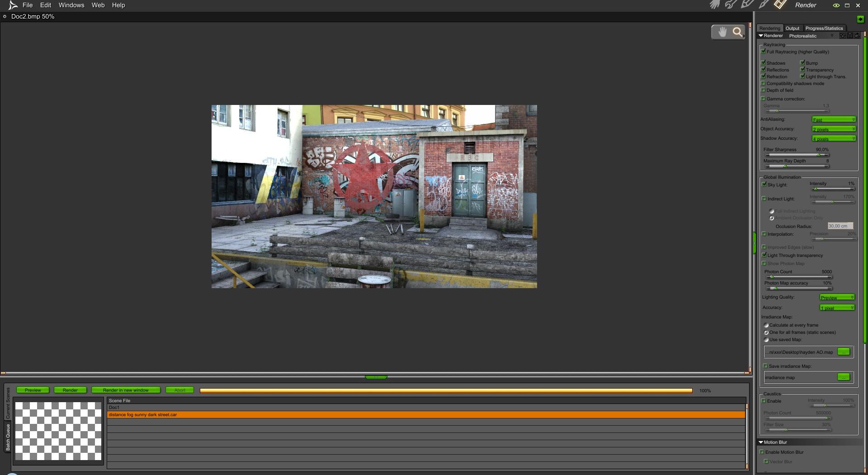This screenshot has width=868, height=475.
Task: Click the Render button
Action: (70, 390)
